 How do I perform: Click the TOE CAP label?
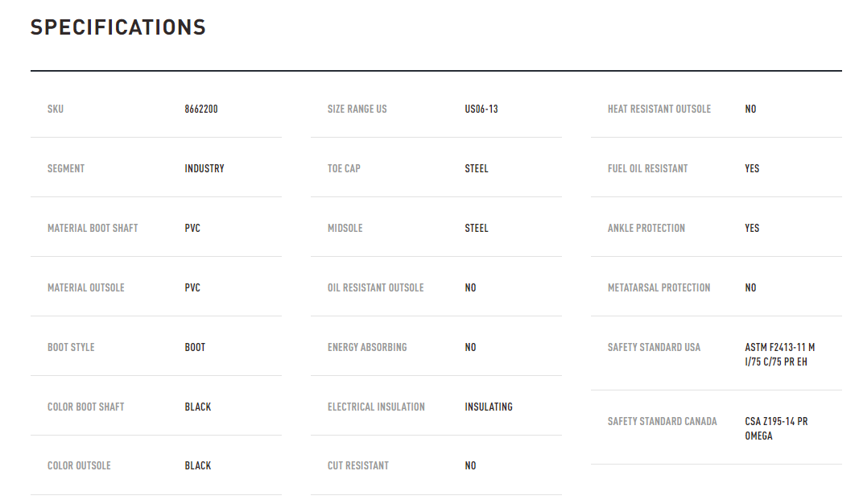(x=344, y=168)
